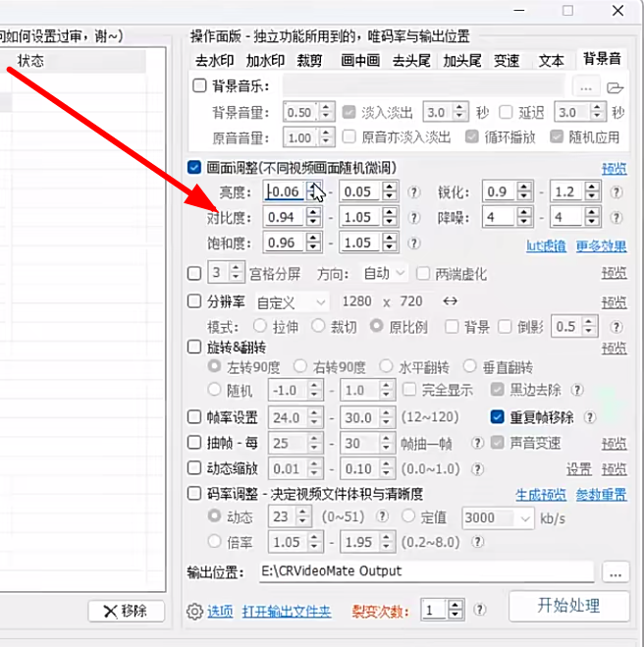Uncheck 重复帧移除 checkbox

pyautogui.click(x=497, y=417)
